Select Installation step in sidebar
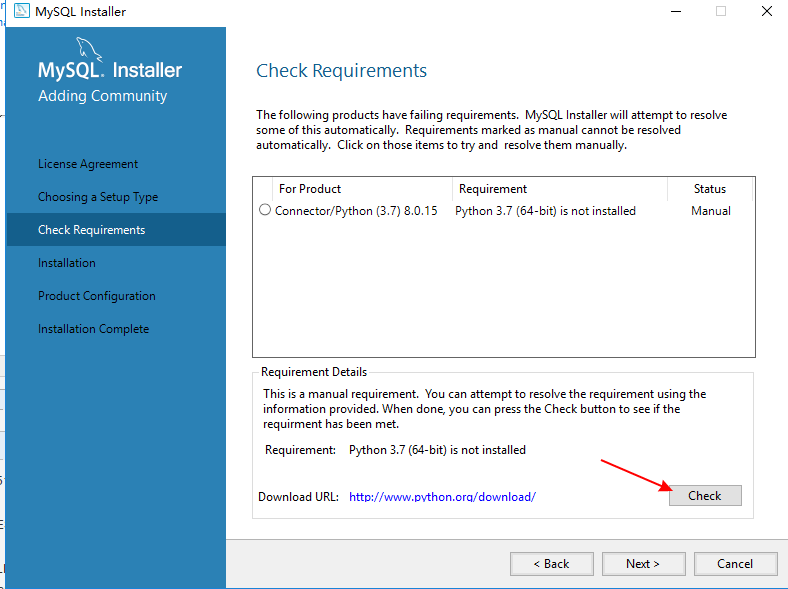 67,263
